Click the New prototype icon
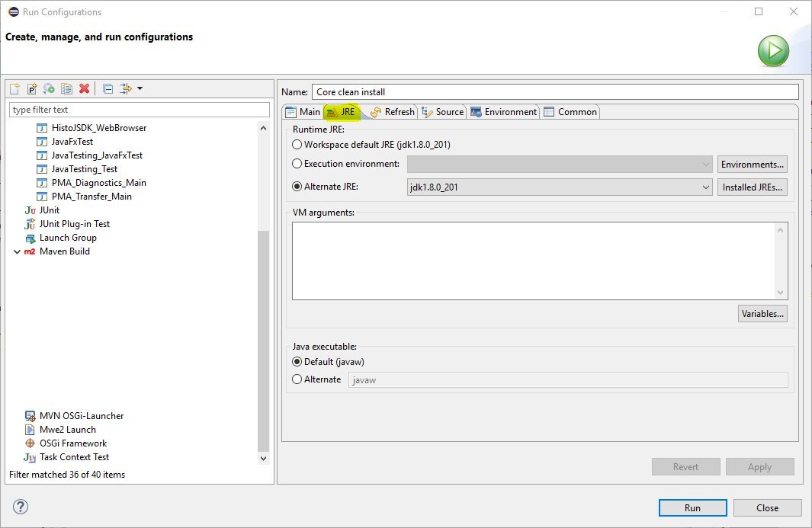Image resolution: width=812 pixels, height=528 pixels. 32,88
